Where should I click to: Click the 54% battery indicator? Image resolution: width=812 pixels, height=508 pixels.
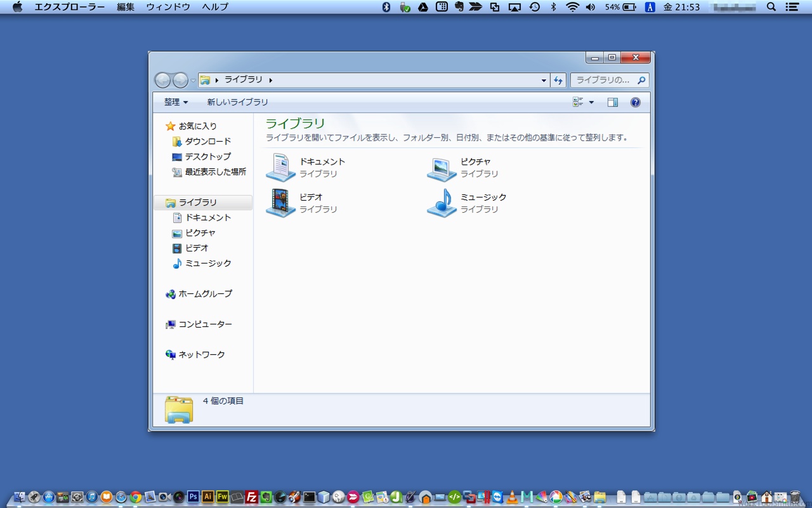point(620,7)
